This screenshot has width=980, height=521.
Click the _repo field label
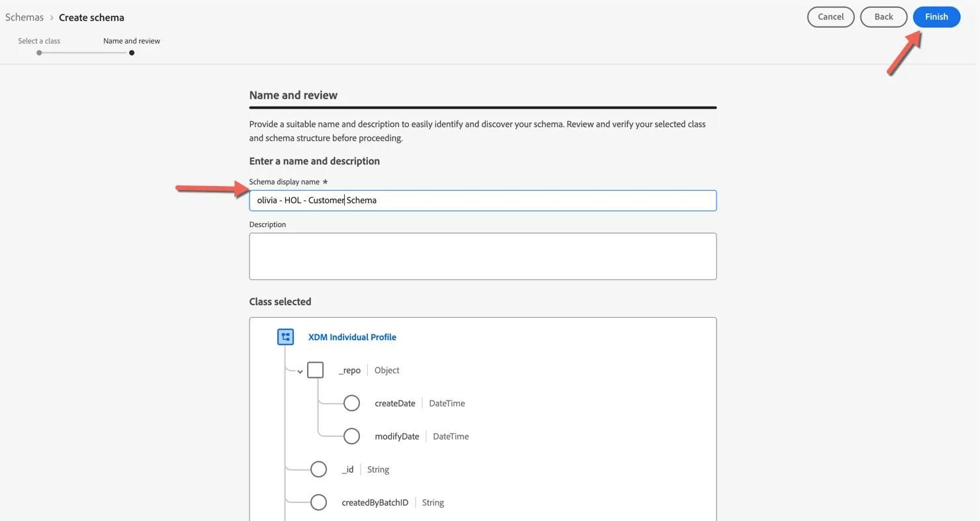(349, 370)
